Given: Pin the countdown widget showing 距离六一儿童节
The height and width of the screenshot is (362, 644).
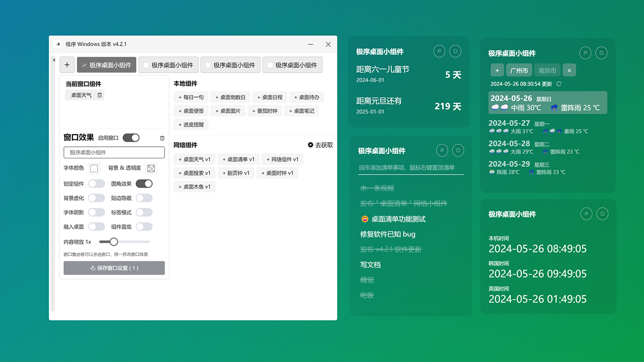Looking at the screenshot, I should tap(439, 51).
